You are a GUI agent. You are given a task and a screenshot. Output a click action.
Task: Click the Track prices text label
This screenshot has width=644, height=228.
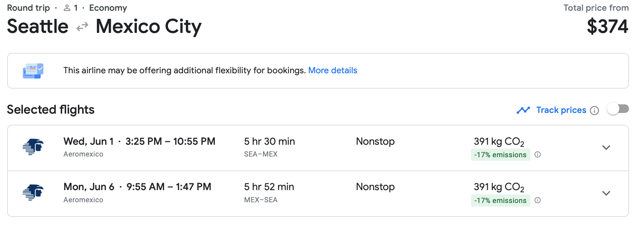click(x=561, y=110)
